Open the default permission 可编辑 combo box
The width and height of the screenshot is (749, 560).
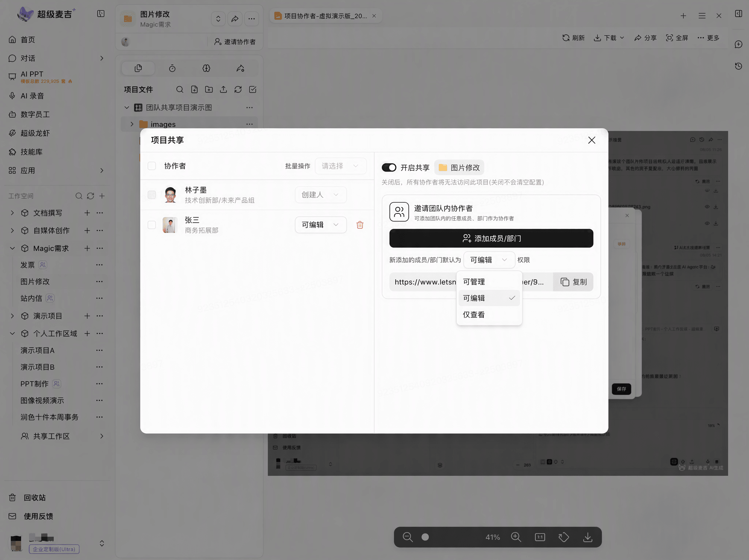click(489, 260)
